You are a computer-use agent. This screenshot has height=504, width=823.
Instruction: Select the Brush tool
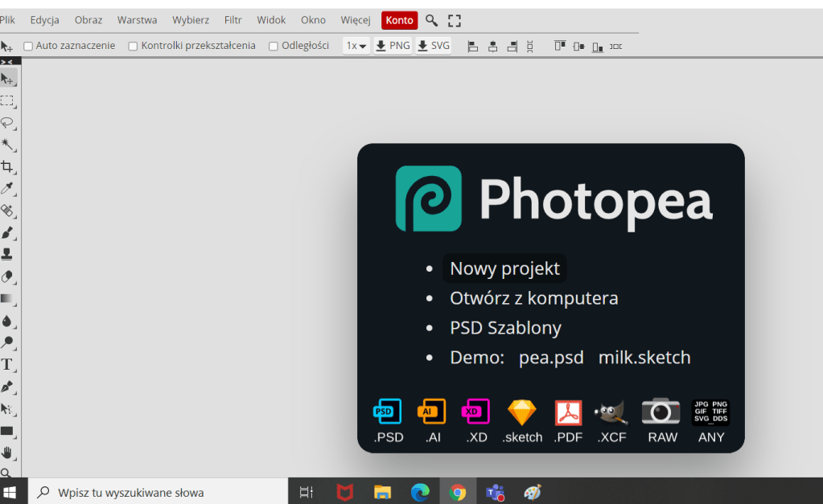(x=7, y=233)
